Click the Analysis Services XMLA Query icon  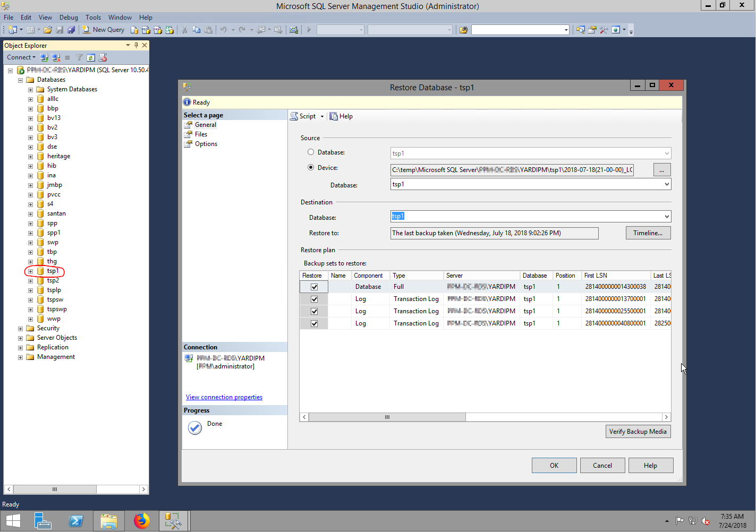(x=169, y=30)
